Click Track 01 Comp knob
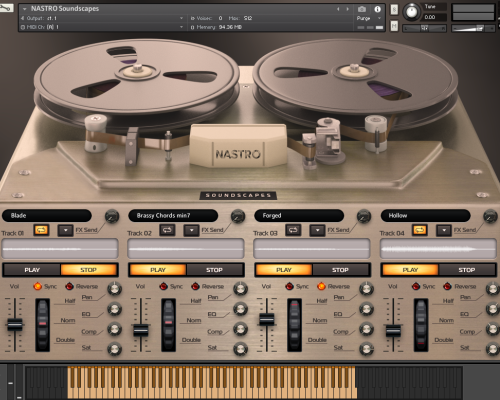This screenshot has height=400, width=500. (x=114, y=329)
